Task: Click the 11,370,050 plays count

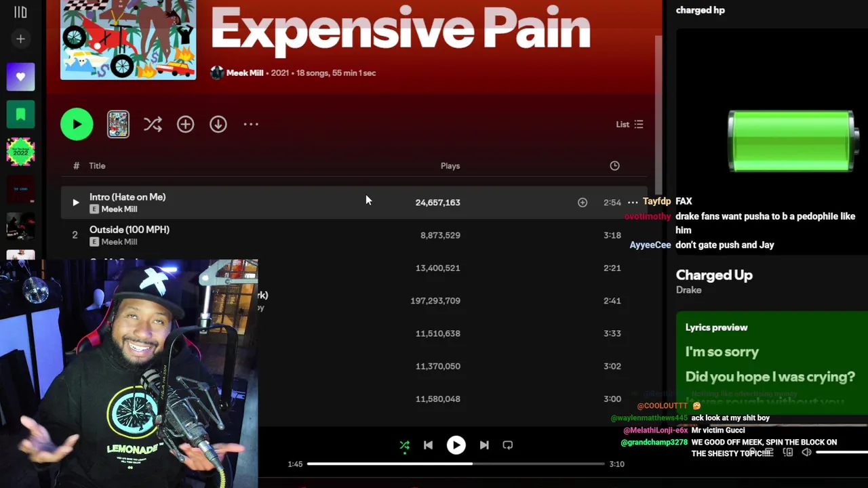Action: (437, 366)
